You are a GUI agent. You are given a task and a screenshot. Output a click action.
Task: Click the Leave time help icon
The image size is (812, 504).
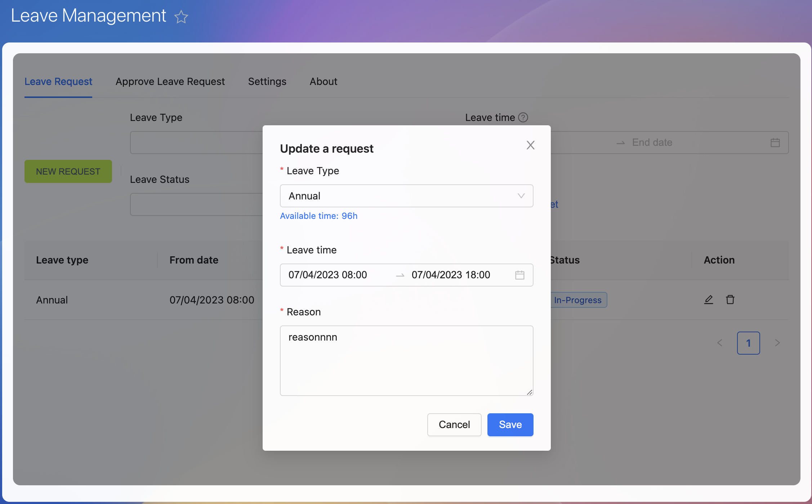coord(523,117)
